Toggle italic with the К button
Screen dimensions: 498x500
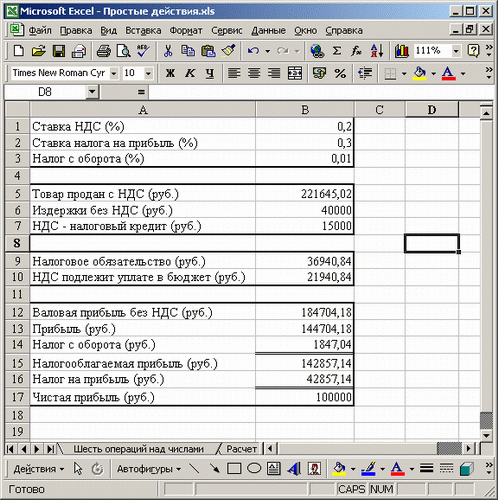tap(190, 73)
